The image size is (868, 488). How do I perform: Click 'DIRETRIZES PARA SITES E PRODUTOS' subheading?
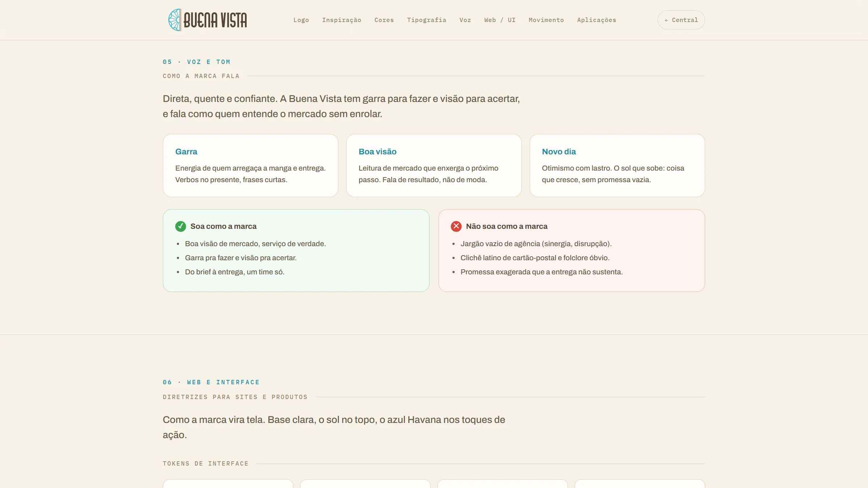click(235, 397)
